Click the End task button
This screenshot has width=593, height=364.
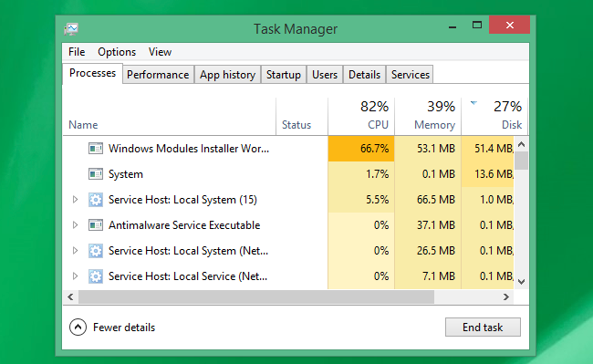[483, 327]
